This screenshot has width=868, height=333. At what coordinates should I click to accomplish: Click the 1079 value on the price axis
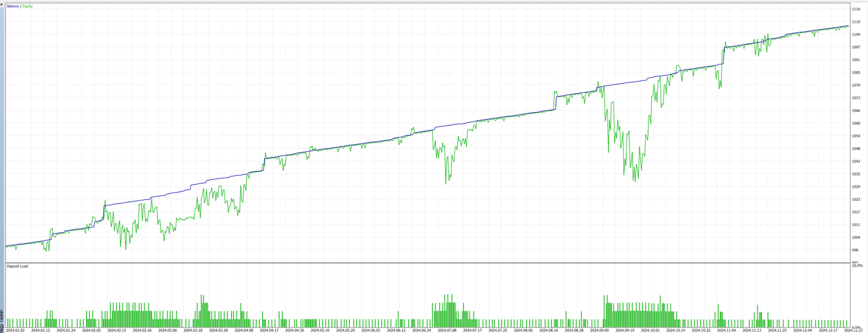pyautogui.click(x=856, y=85)
